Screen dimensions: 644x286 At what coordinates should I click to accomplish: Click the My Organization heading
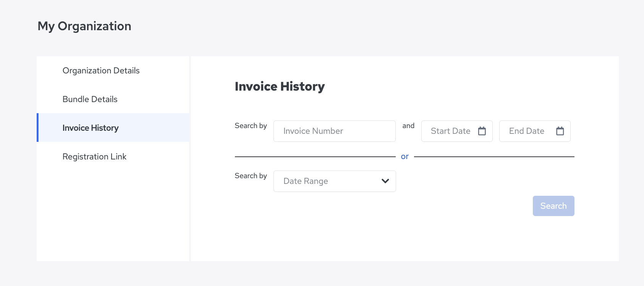[x=84, y=26]
